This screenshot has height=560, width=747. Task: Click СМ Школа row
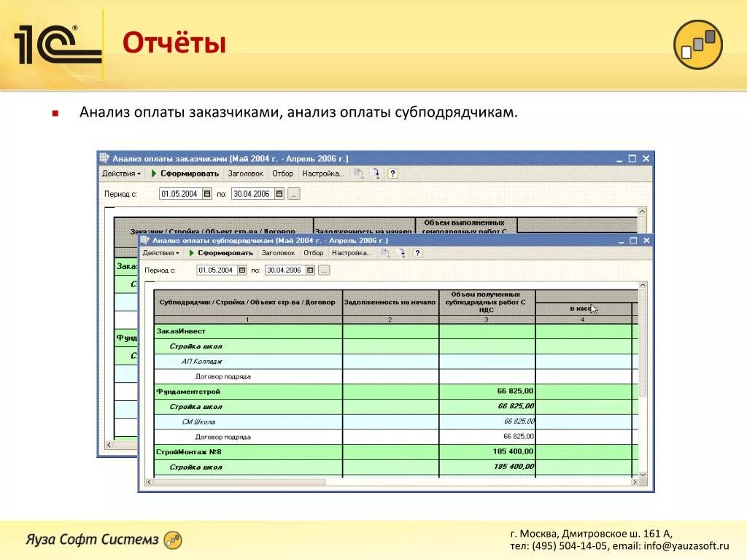[x=396, y=421]
